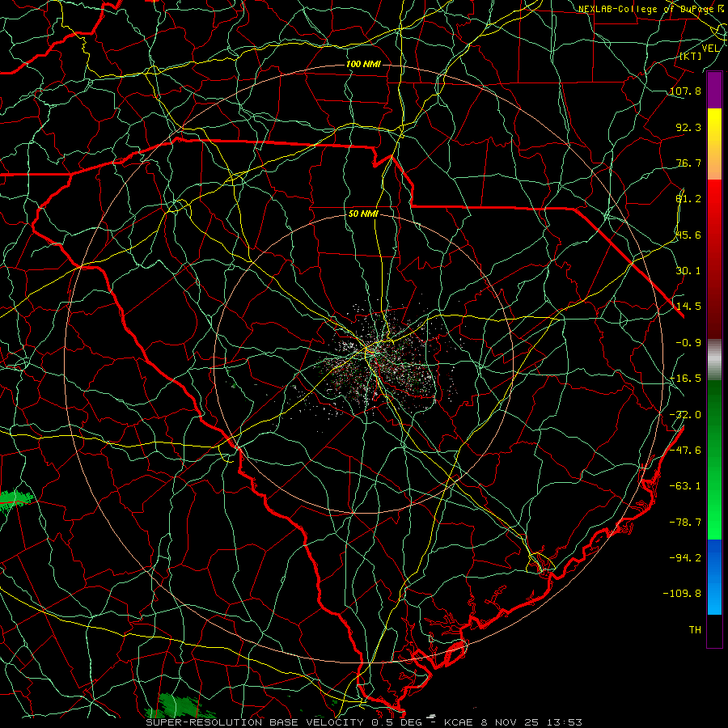
Task: Click the -0.9 velocity scale value
Action: click(x=688, y=343)
